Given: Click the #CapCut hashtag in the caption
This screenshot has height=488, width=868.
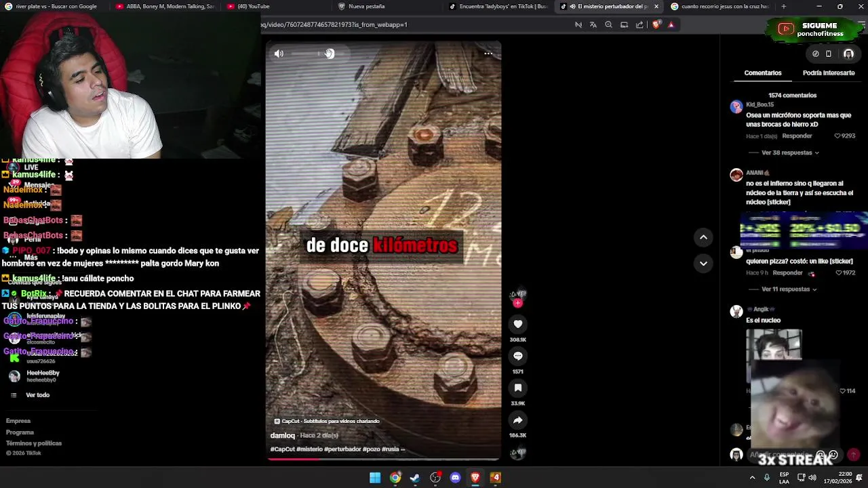Looking at the screenshot, I should pyautogui.click(x=283, y=449).
